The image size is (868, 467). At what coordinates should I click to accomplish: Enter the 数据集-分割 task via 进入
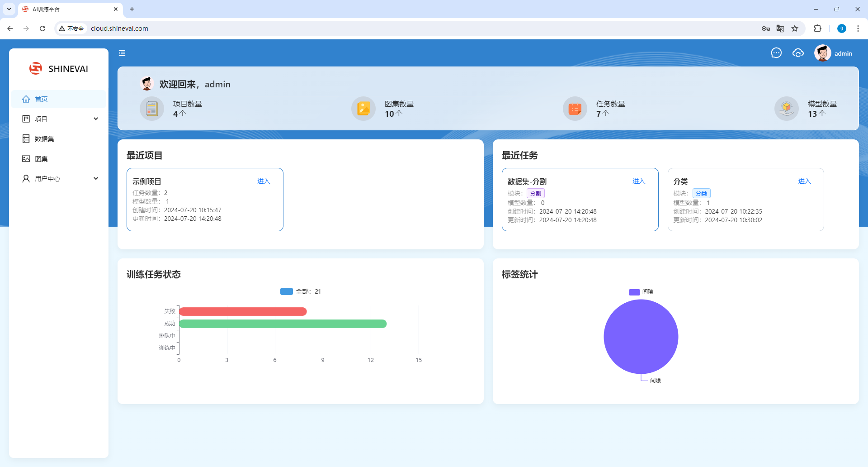pos(639,181)
